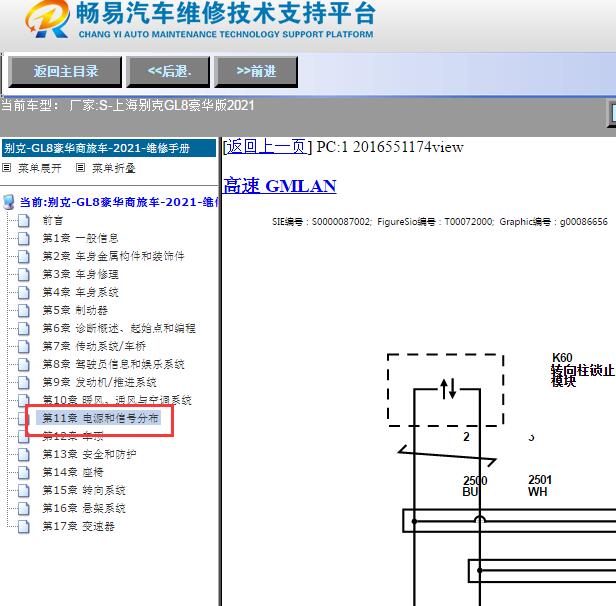Open 第14章 座椅

click(x=73, y=472)
